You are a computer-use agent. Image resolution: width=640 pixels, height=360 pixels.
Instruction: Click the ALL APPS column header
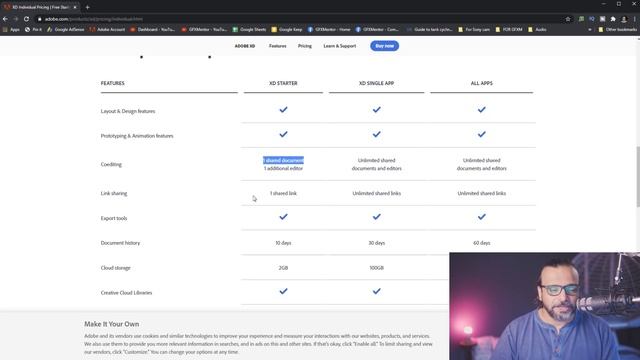point(482,83)
